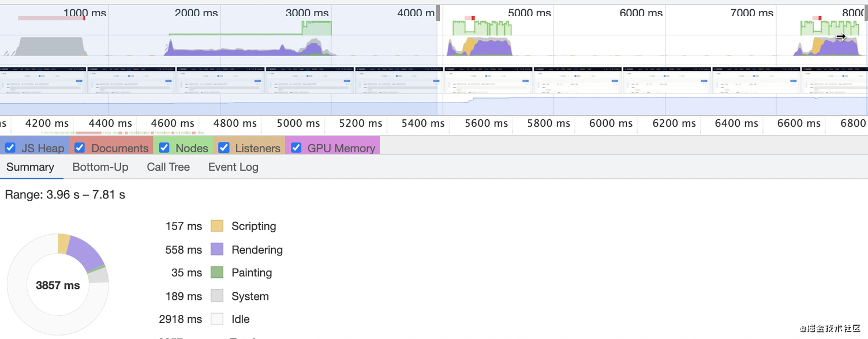Disable the Nodes counter checkbox
868x339 pixels.
click(x=164, y=148)
